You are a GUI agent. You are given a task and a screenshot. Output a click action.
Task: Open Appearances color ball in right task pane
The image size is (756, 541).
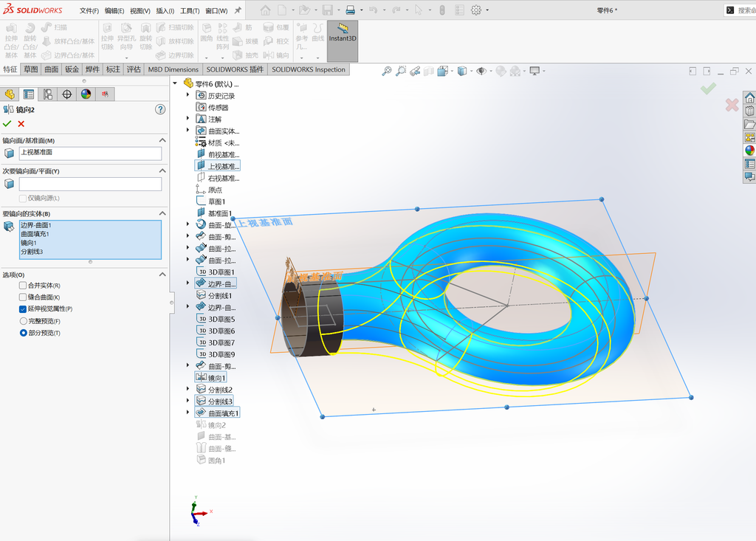pos(749,151)
